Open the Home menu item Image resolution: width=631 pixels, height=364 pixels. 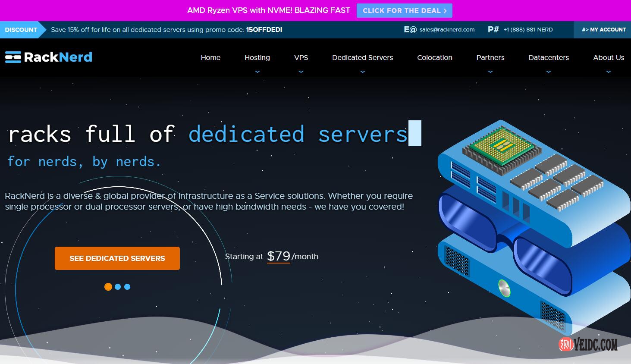210,57
